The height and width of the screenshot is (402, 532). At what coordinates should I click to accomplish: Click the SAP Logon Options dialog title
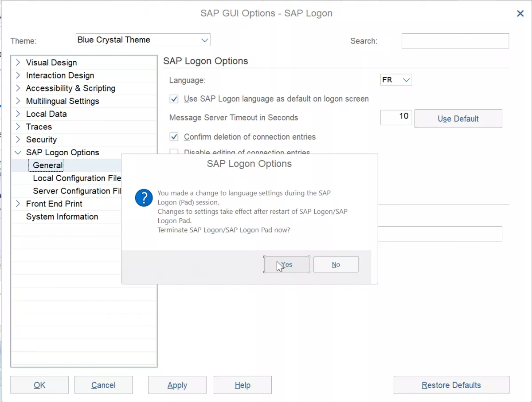(x=249, y=164)
